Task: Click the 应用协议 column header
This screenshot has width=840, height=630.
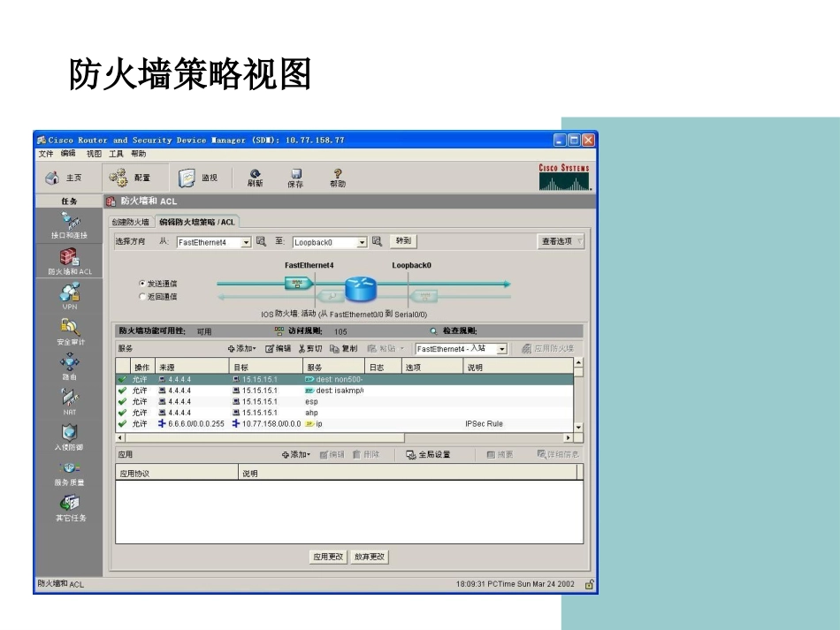Action: 177,474
